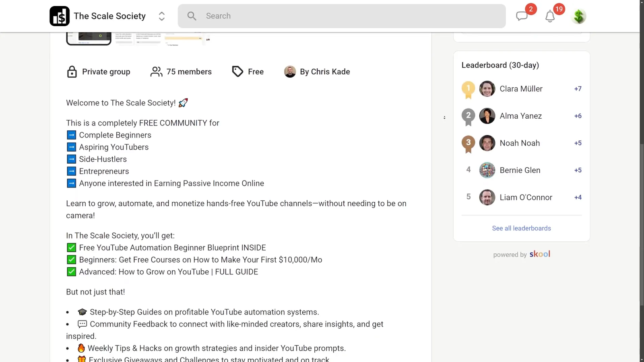The height and width of the screenshot is (362, 644).
Task: Click The Scale Society logo icon
Action: click(x=60, y=16)
